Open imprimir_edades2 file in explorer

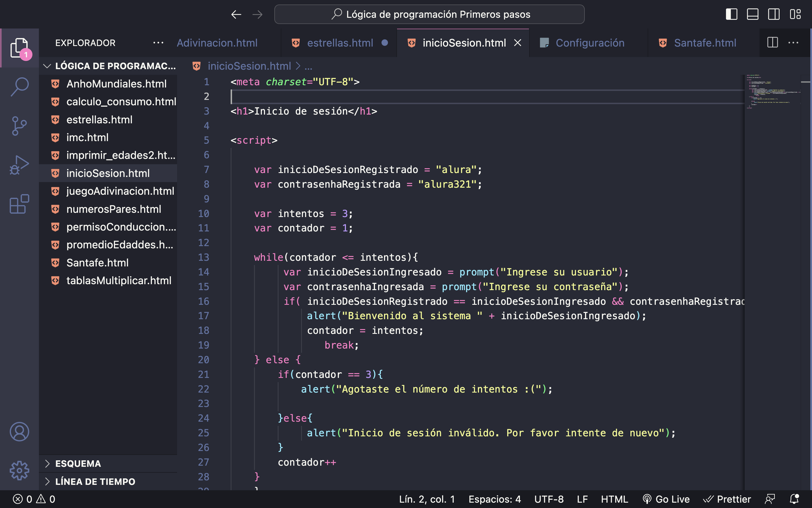pyautogui.click(x=108, y=155)
